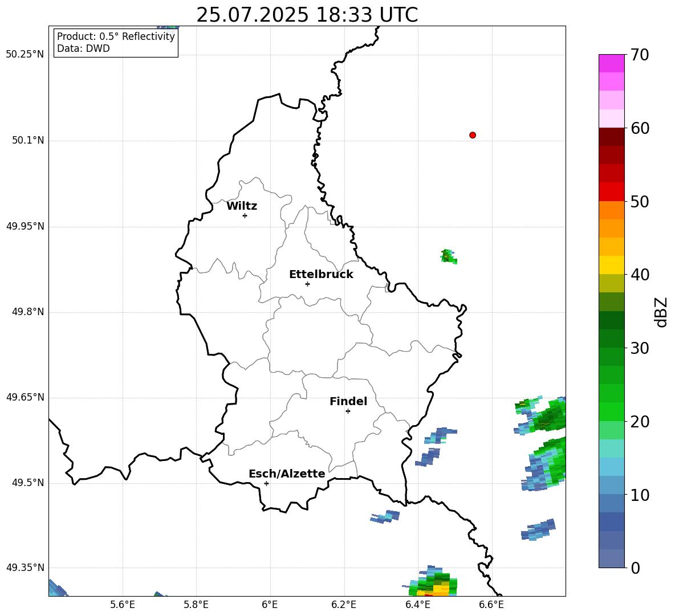Screen dimensions: 675x616
Task: Click the dark red colorbar segment below 60
Action: pos(611,137)
